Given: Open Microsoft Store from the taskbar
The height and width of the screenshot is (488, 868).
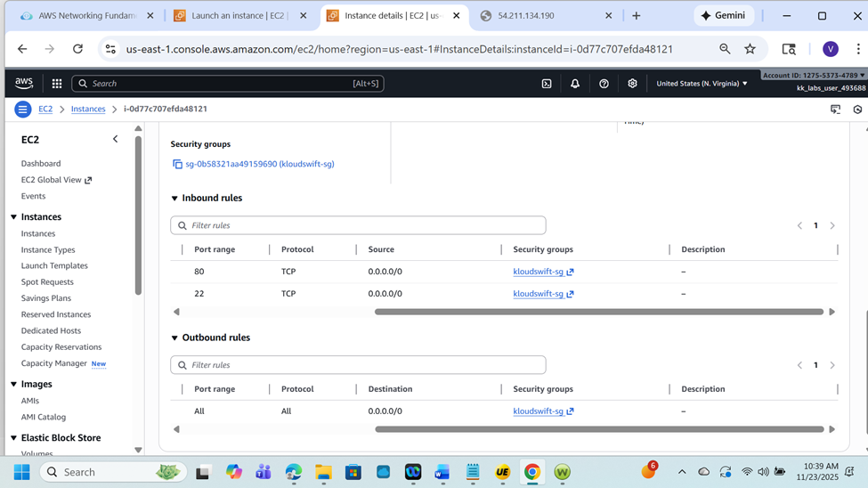Looking at the screenshot, I should (x=353, y=472).
